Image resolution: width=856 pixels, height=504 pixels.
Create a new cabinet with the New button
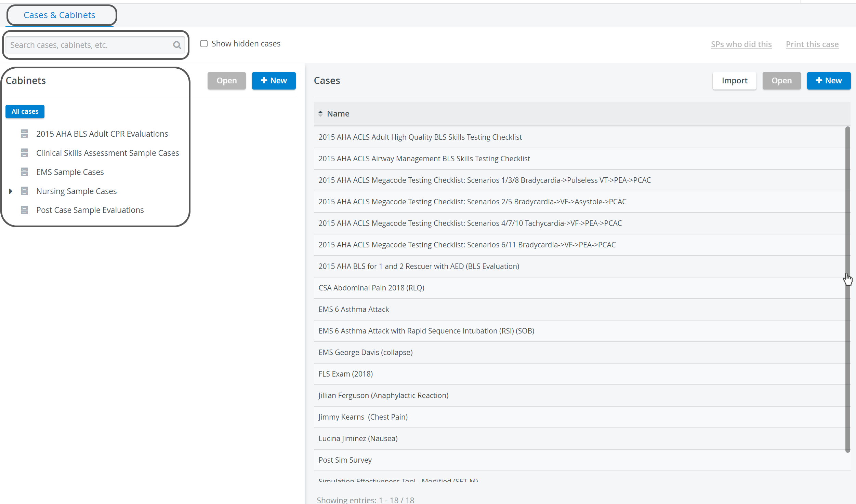click(x=274, y=81)
